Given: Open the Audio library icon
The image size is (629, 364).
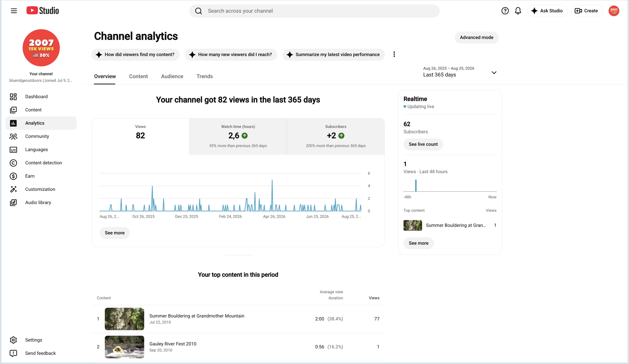Looking at the screenshot, I should tap(13, 203).
